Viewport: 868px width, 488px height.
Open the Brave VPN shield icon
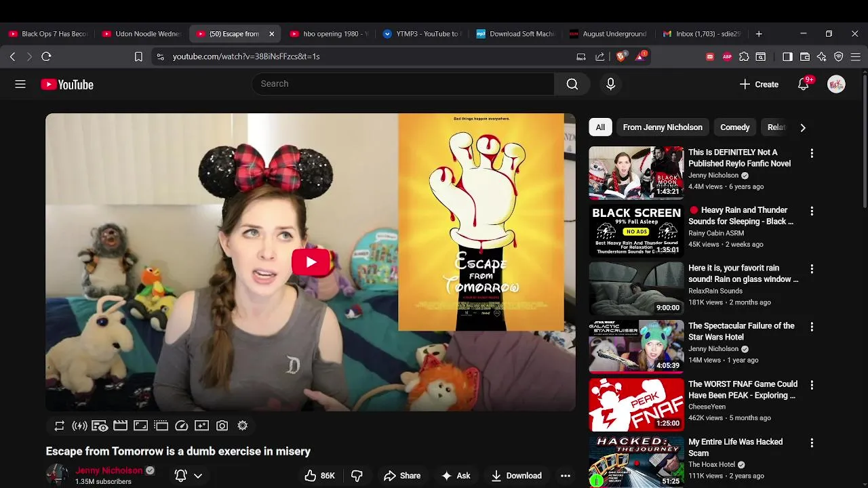click(x=839, y=57)
